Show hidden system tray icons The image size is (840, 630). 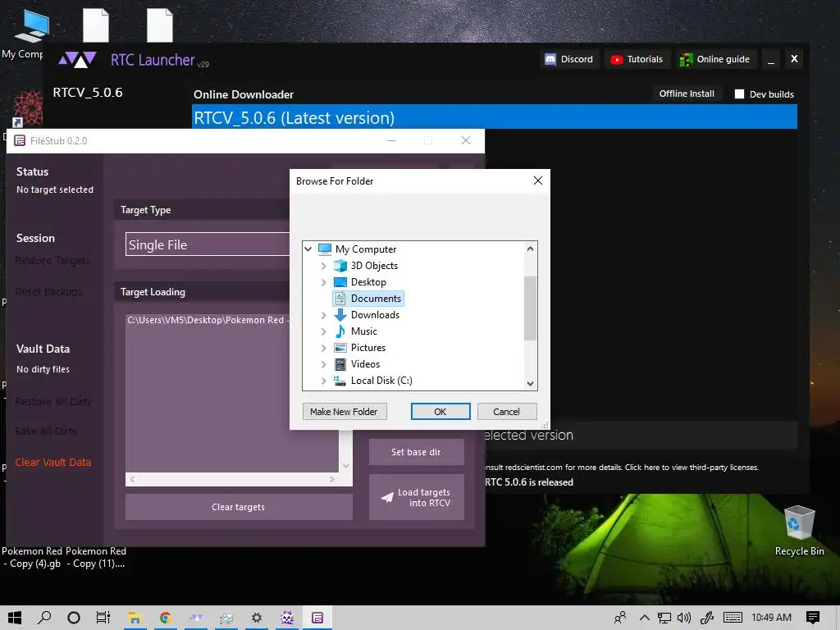(x=645, y=618)
